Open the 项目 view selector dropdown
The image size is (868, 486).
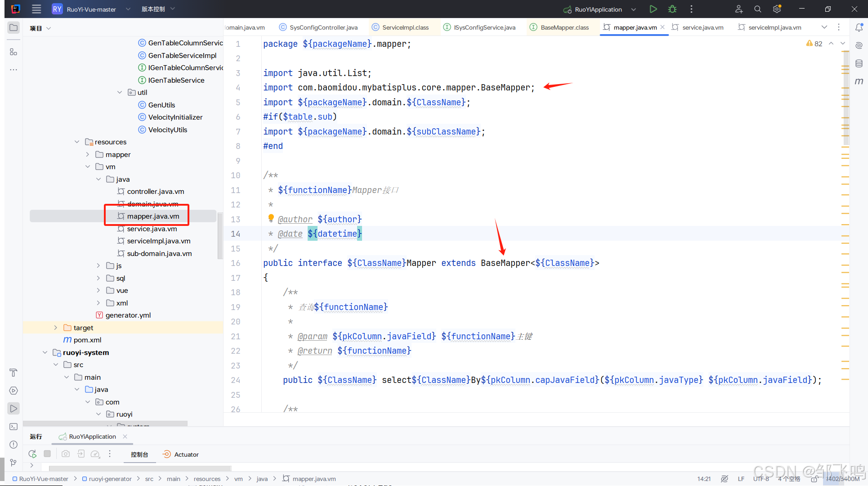[x=40, y=28]
